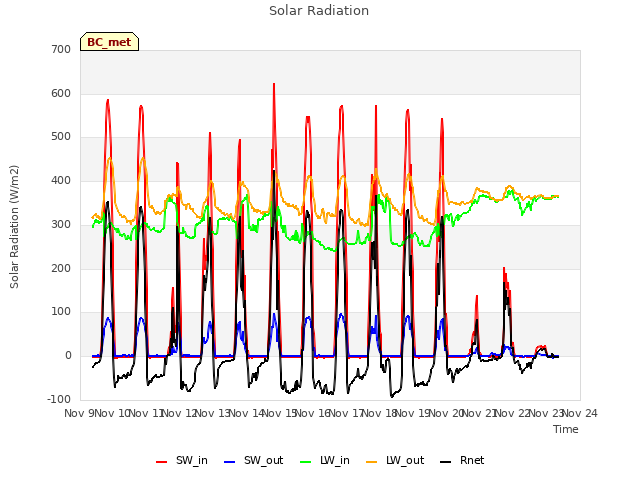This screenshot has width=640, height=480.
Task: Toggle LW_out legend label
Action: [x=395, y=460]
